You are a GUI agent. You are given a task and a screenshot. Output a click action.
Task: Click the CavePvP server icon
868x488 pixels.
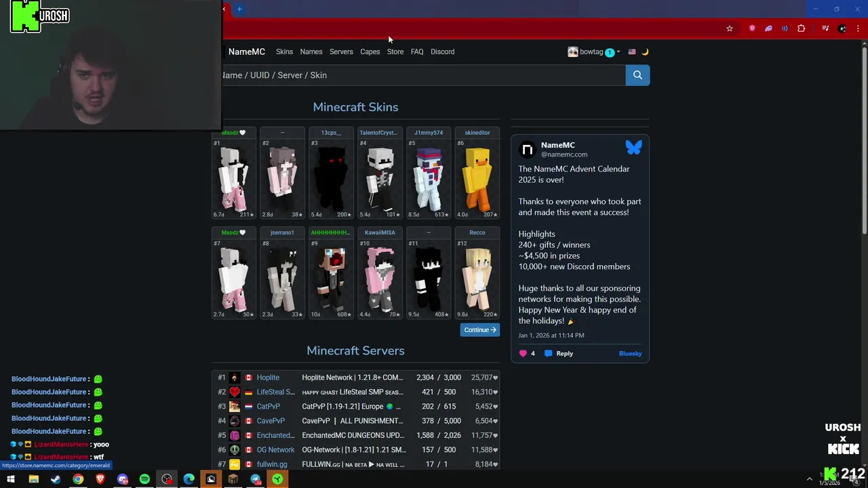[x=234, y=421]
